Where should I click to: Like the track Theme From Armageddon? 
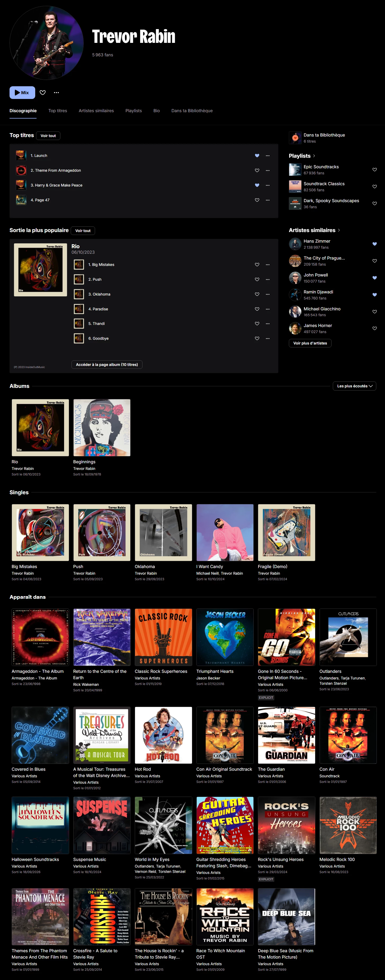[257, 170]
